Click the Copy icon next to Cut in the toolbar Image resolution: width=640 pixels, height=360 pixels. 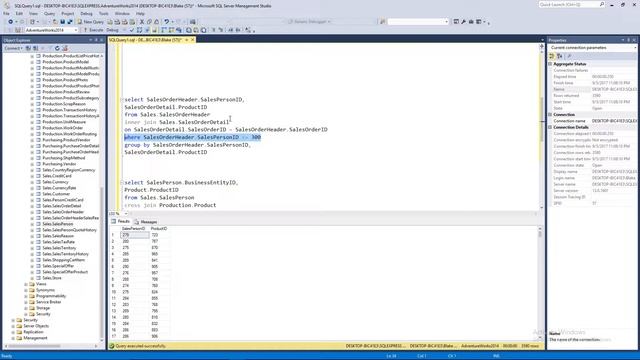(149, 22)
